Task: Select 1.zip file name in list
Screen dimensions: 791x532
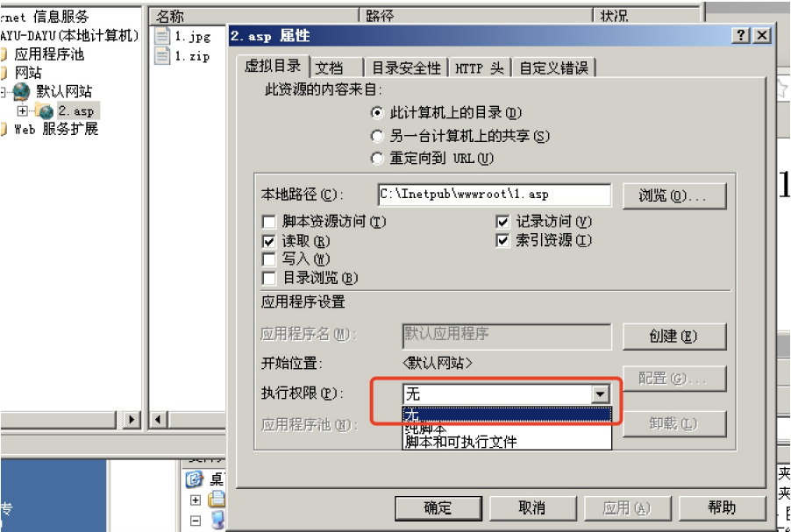Action: pyautogui.click(x=192, y=56)
